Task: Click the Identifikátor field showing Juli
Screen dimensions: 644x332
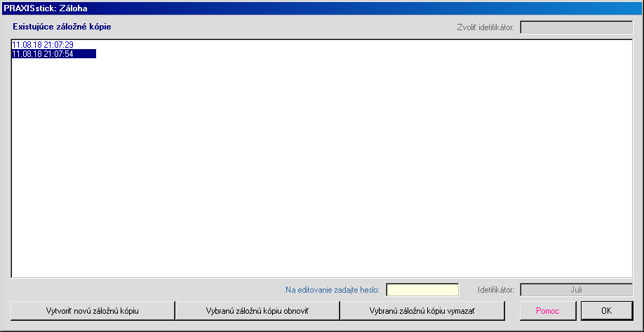Action: (576, 290)
